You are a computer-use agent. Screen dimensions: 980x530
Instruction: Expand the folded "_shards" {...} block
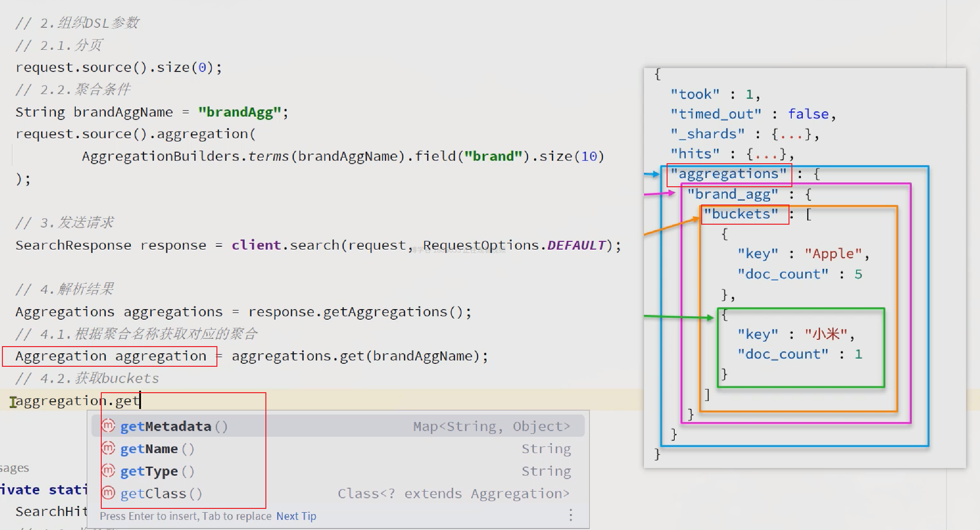coord(791,134)
